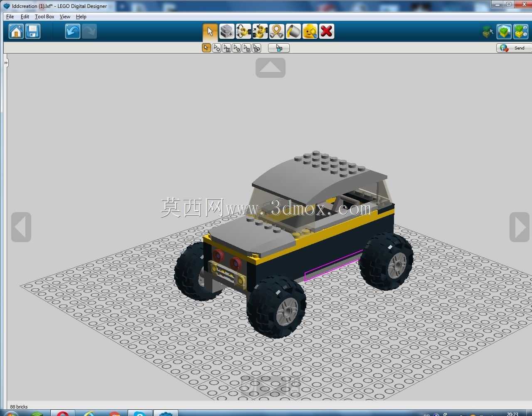Screen dimensions: 532x416
Task: Click the greyed-out Redo arrow
Action: tap(89, 31)
